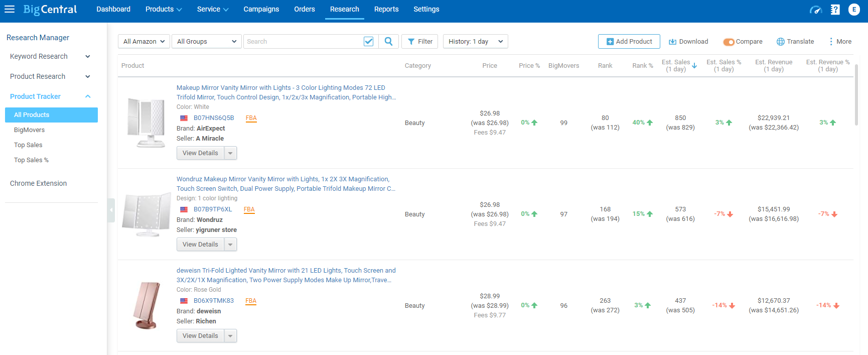The height and width of the screenshot is (355, 868).
Task: Sort by the Rank % column header
Action: click(643, 66)
